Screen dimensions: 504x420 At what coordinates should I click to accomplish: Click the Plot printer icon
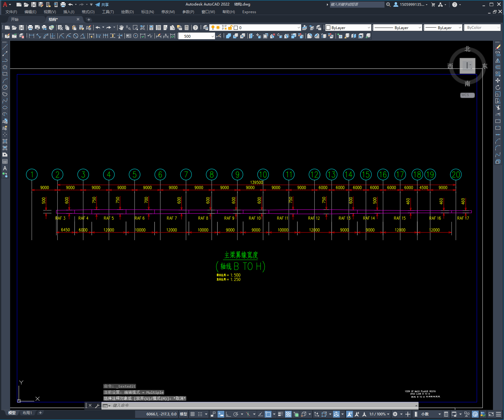[30, 28]
